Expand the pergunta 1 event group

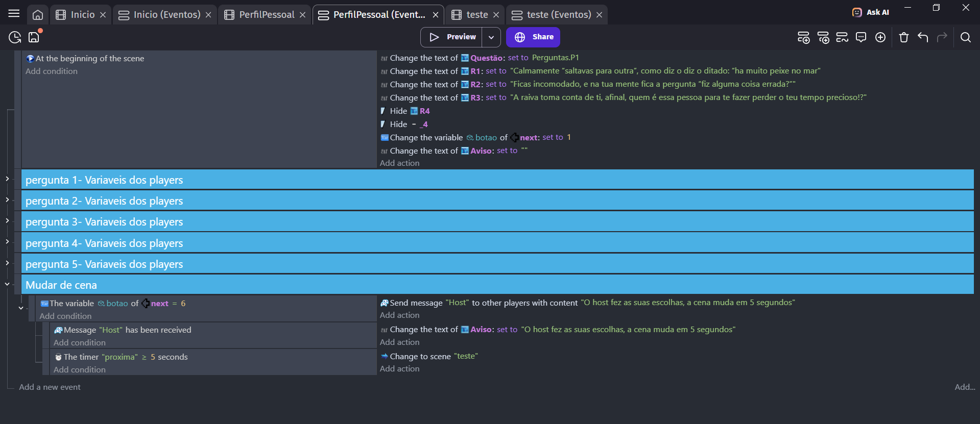point(7,179)
